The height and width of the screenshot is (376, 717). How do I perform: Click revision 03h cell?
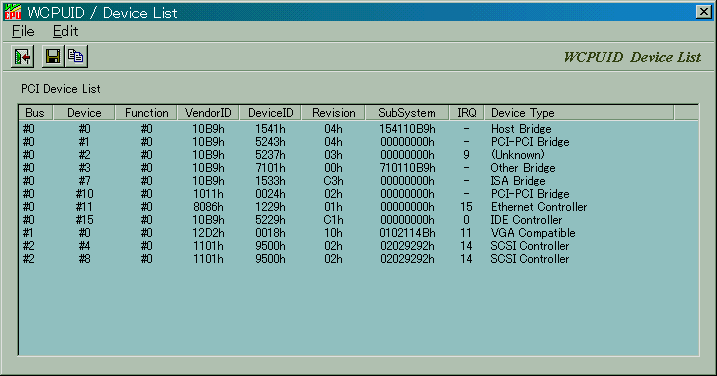click(x=333, y=155)
